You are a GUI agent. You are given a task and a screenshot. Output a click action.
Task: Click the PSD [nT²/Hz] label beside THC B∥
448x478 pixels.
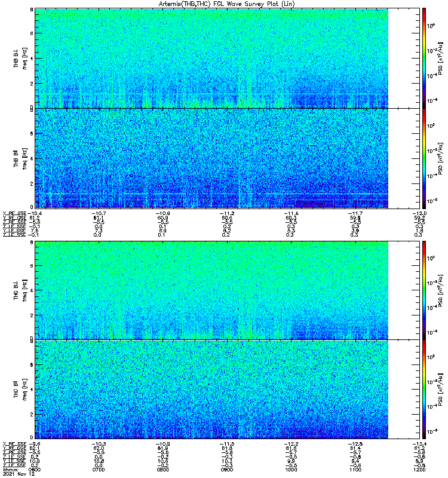coord(441,390)
